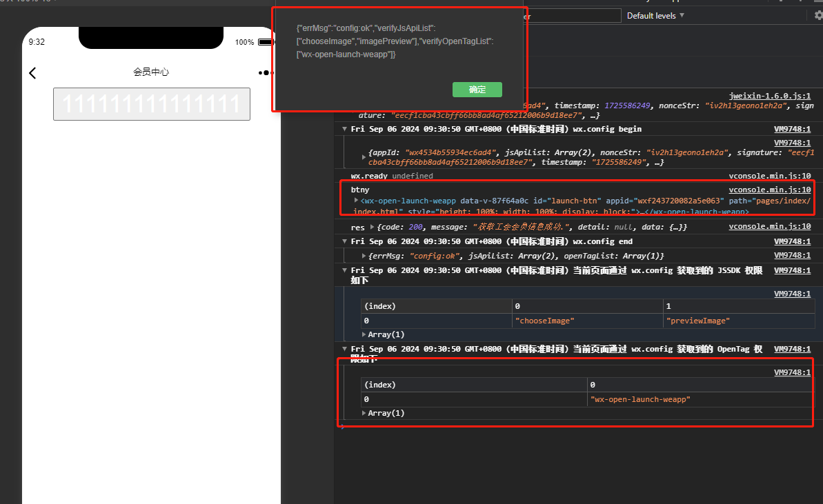The width and height of the screenshot is (823, 504).
Task: Open VM9748:1 link on wx.config begin row
Action: tap(792, 129)
